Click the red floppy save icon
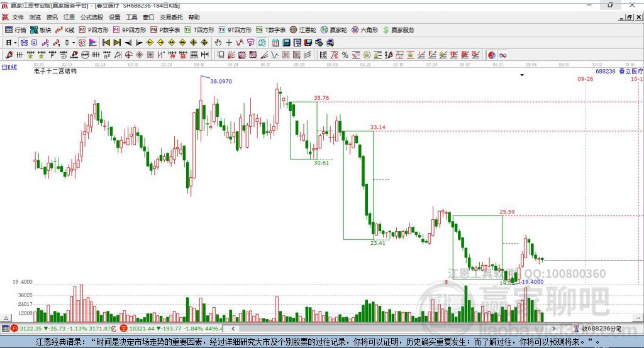Screen dimensions: 644x348 (308, 43)
